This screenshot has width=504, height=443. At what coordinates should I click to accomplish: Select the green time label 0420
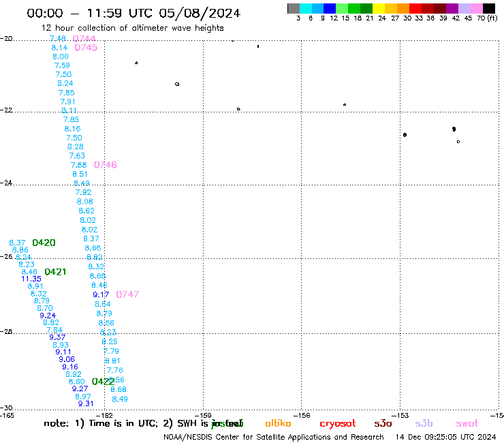(44, 243)
